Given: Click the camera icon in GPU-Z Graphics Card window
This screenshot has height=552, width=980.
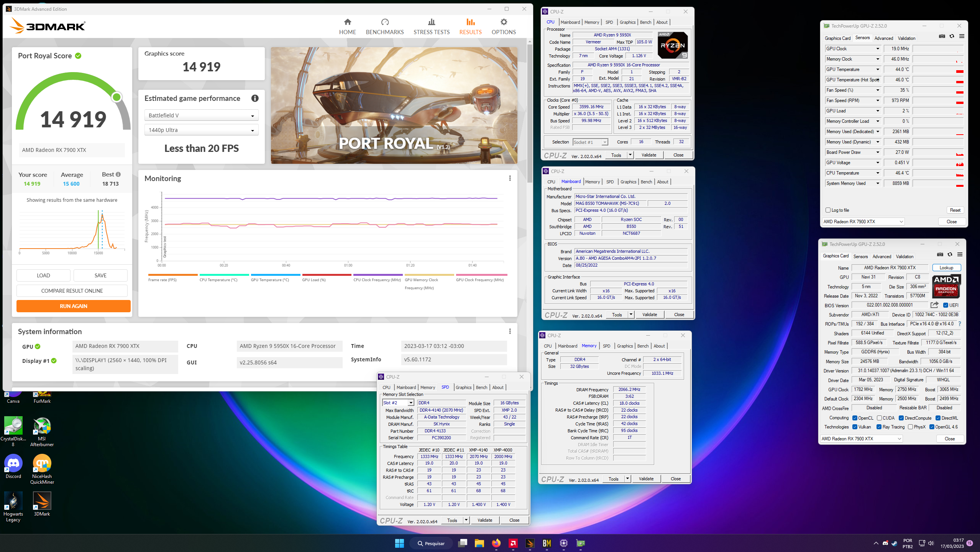Looking at the screenshot, I should [x=940, y=255].
